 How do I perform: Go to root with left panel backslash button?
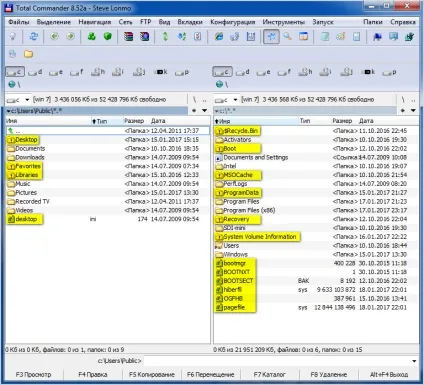194,99
